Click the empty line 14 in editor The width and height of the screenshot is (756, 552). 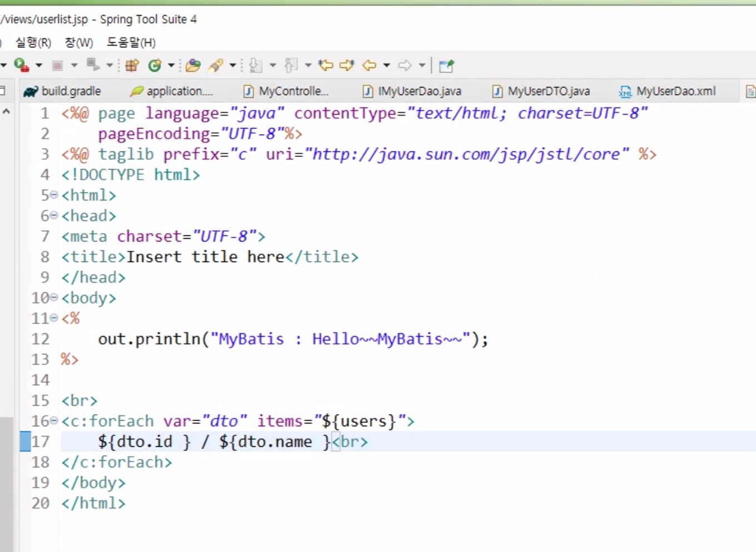point(406,380)
